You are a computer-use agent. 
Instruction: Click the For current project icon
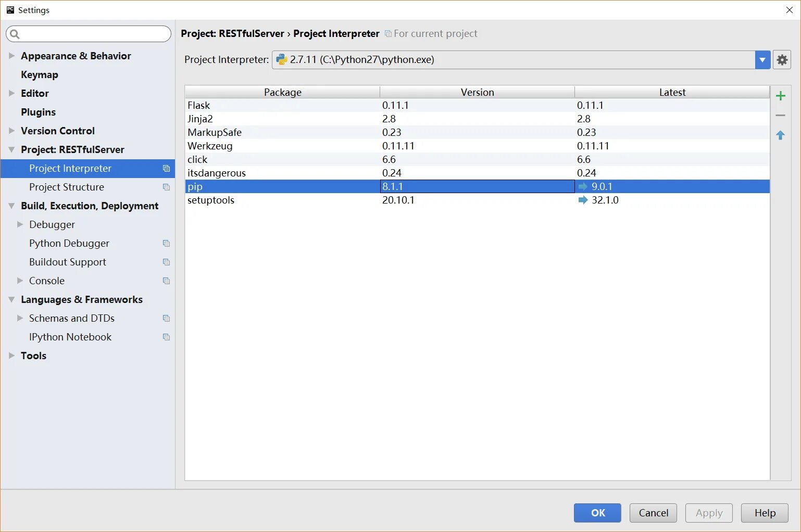point(388,34)
